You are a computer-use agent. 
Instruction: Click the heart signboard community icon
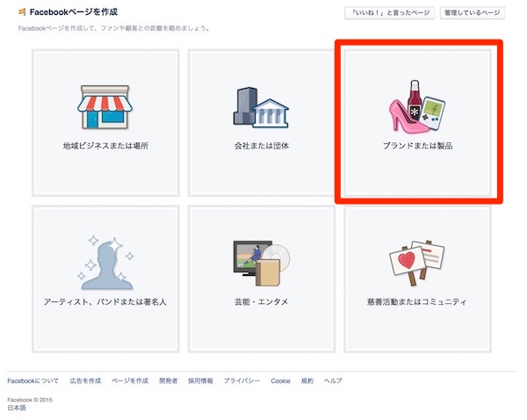pos(416,263)
